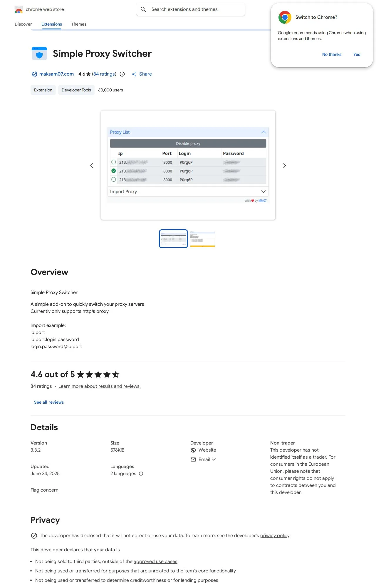Open the approved use cases link
The width and height of the screenshot is (376, 588).
[155, 562]
